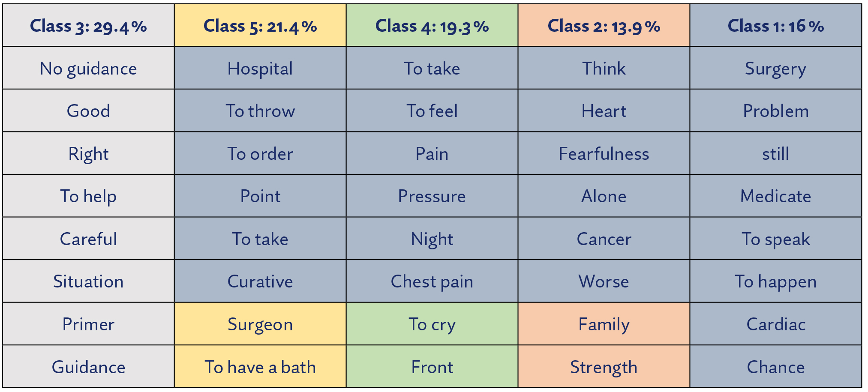The width and height of the screenshot is (868, 392).
Task: Click the "Strength" cell
Action: [604, 367]
